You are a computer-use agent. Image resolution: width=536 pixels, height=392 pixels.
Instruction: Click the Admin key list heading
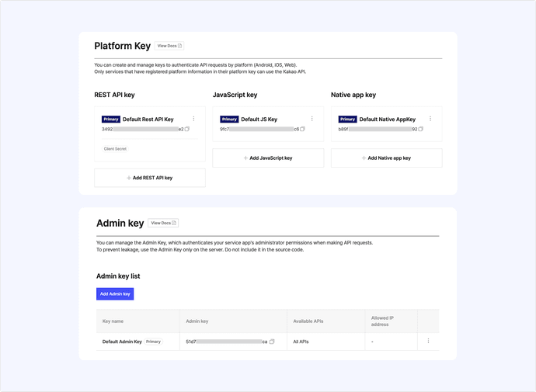118,276
